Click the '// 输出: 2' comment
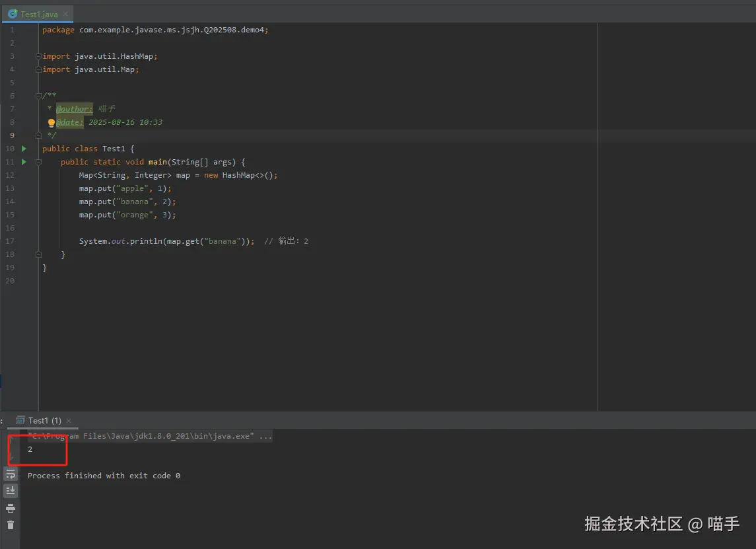This screenshot has width=756, height=549. [286, 240]
